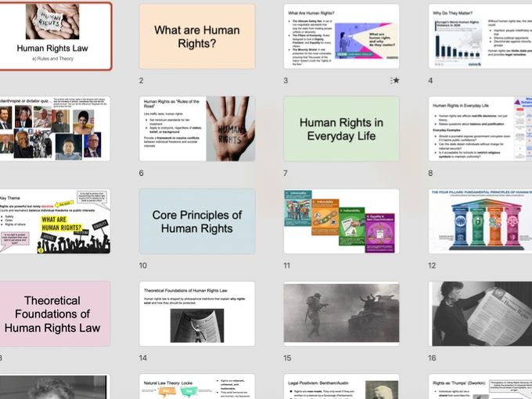Click the slide number label '10'
Image resolution: width=532 pixels, height=399 pixels.
[x=143, y=266]
